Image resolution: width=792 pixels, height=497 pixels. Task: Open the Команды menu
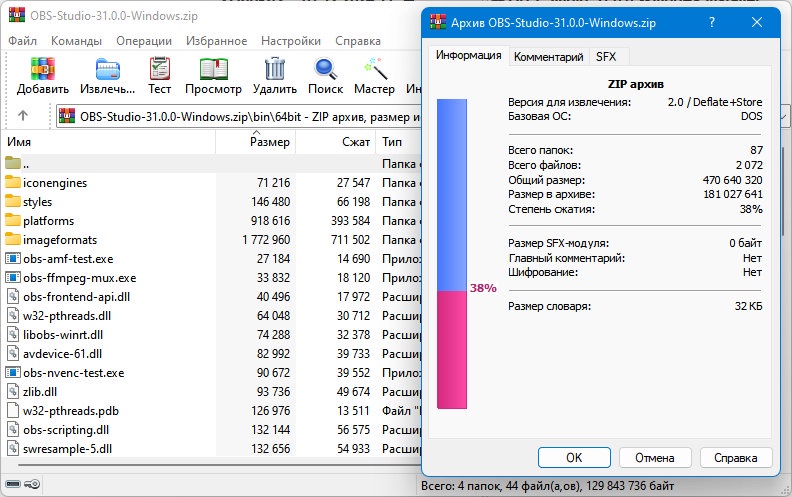pos(76,41)
